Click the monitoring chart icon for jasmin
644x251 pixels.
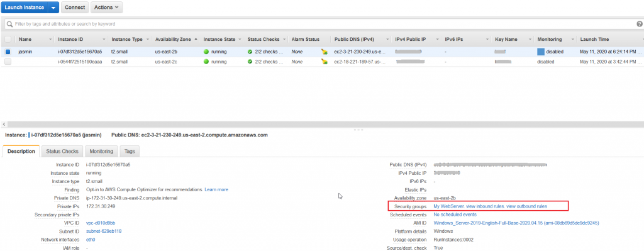pyautogui.click(x=541, y=52)
